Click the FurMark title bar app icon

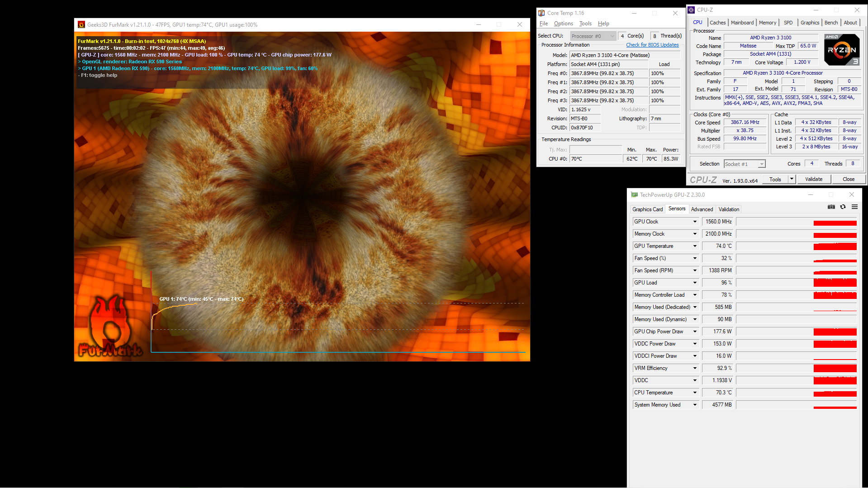point(81,25)
